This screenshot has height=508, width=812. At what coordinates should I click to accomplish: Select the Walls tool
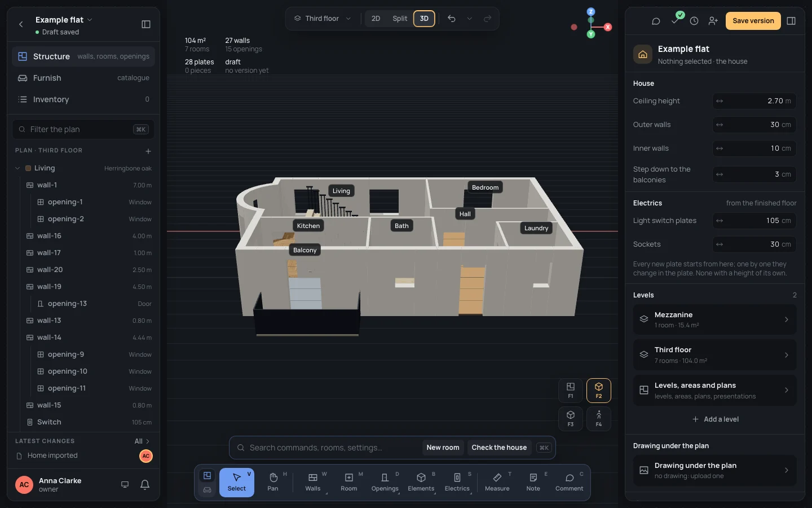313,483
